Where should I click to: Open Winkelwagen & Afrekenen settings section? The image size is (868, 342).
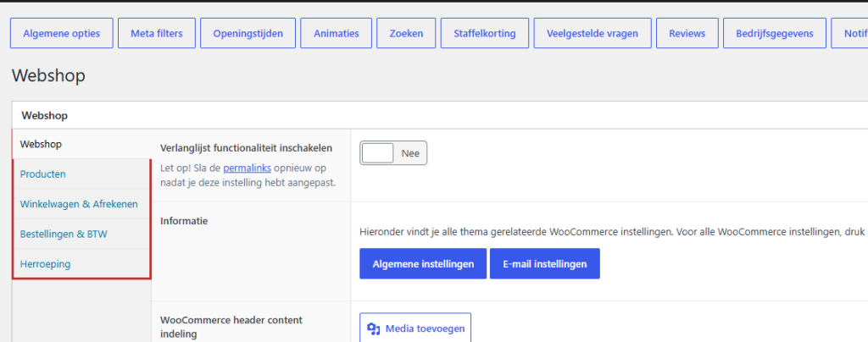(81, 204)
